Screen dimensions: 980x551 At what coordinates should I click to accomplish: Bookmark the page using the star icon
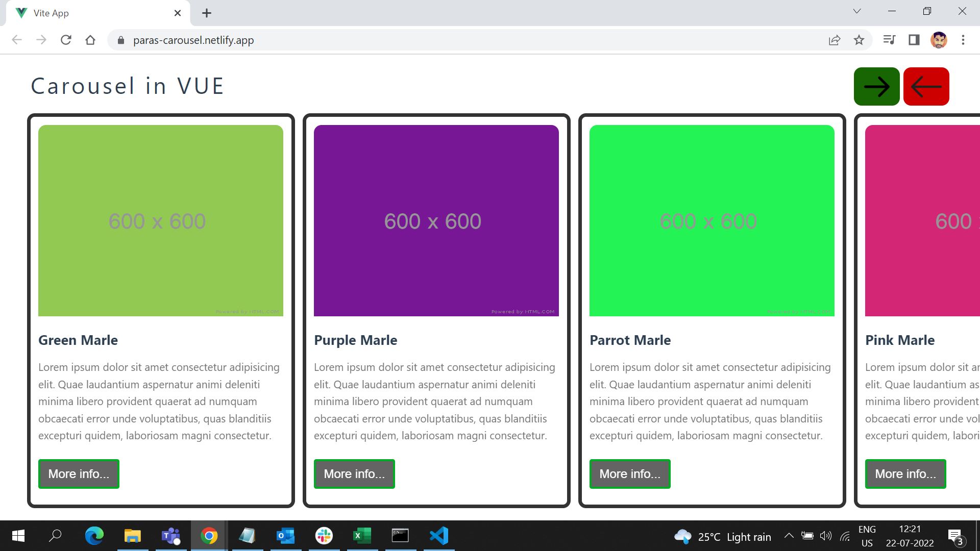859,40
